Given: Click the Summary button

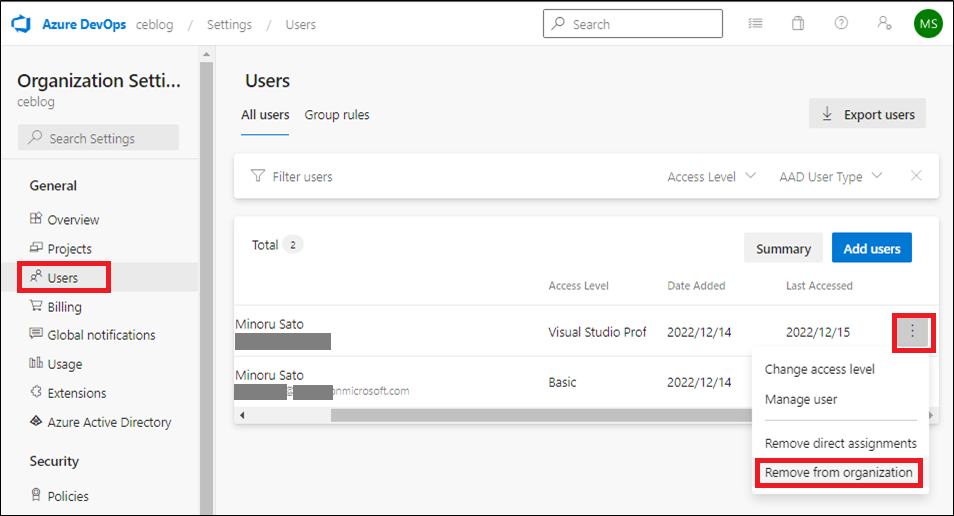Looking at the screenshot, I should pos(783,248).
